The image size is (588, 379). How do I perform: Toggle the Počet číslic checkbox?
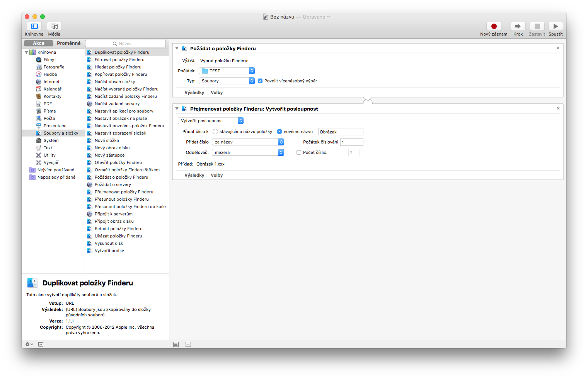click(x=299, y=152)
